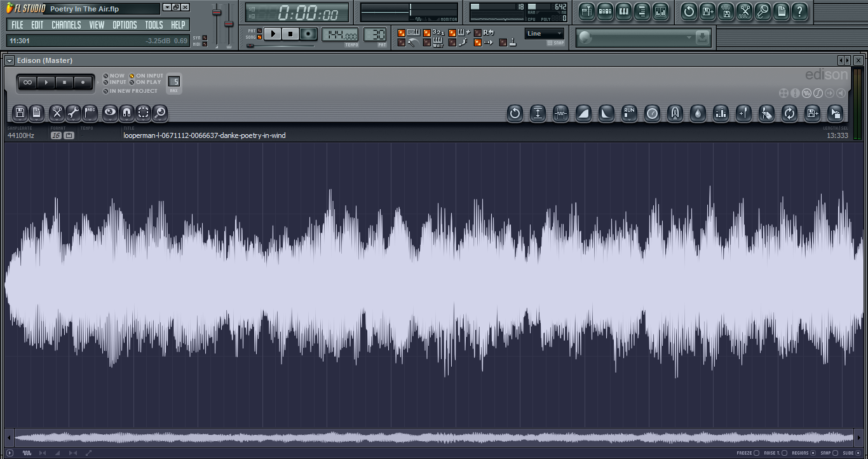
Task: Open the Line snap dropdown
Action: (545, 34)
